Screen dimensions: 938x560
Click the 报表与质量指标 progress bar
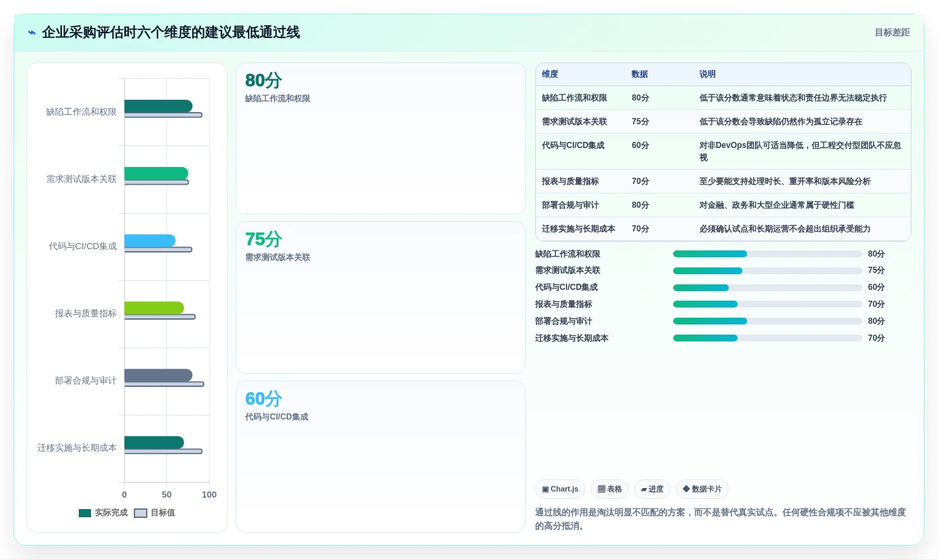pyautogui.click(x=768, y=304)
